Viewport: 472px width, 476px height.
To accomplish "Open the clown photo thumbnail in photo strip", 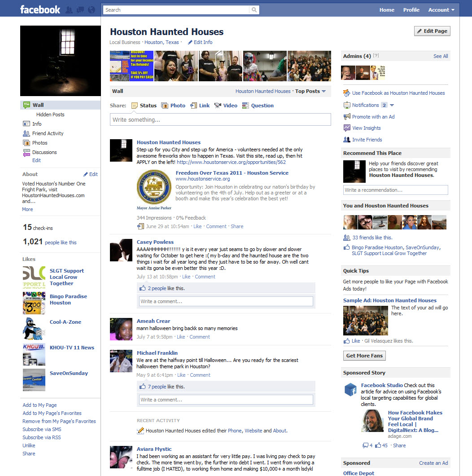I will coord(265,66).
